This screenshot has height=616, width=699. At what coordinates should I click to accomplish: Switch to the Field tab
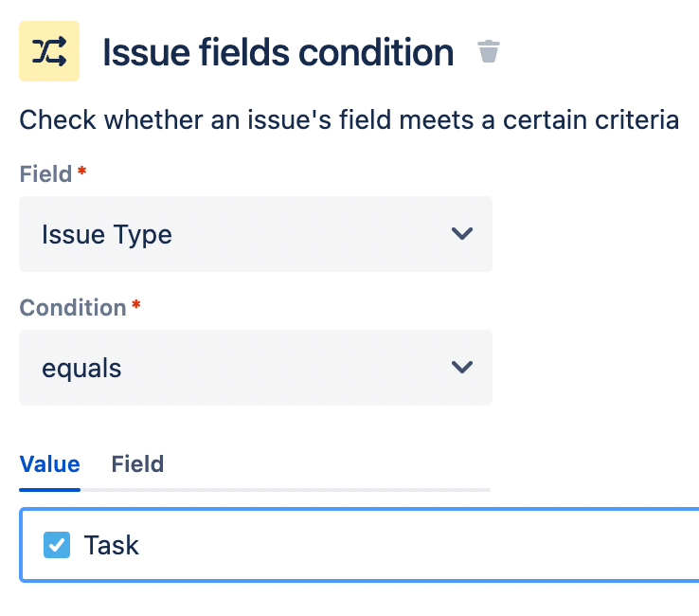tap(137, 464)
